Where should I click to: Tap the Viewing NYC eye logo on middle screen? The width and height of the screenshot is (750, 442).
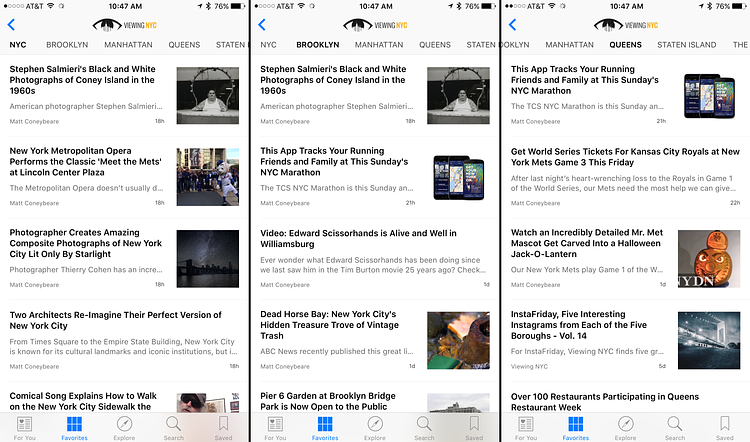(375, 25)
